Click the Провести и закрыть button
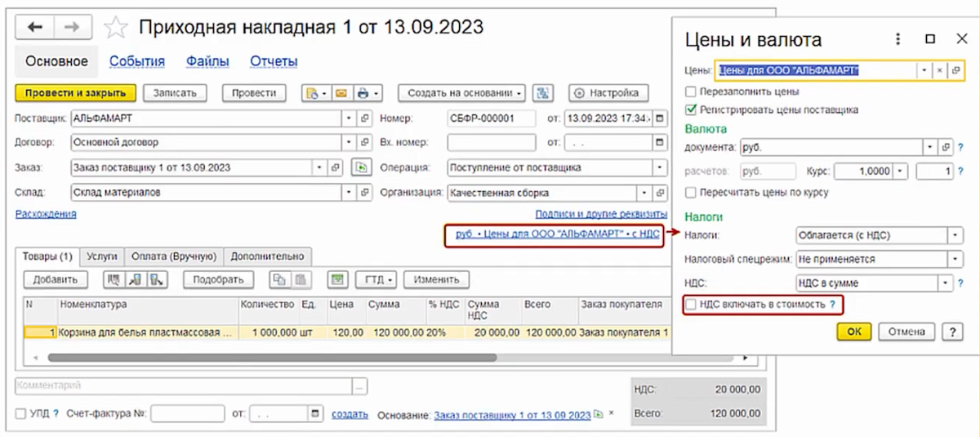Screen dimensions: 980x437 click(x=76, y=93)
